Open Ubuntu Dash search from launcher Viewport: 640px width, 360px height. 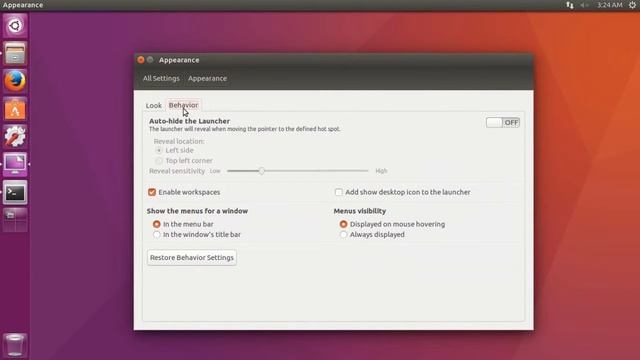point(15,26)
